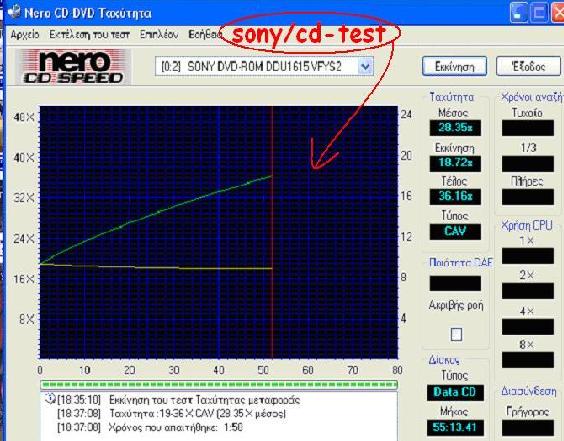Click the Γρήγορος burst rate field

coord(528,428)
